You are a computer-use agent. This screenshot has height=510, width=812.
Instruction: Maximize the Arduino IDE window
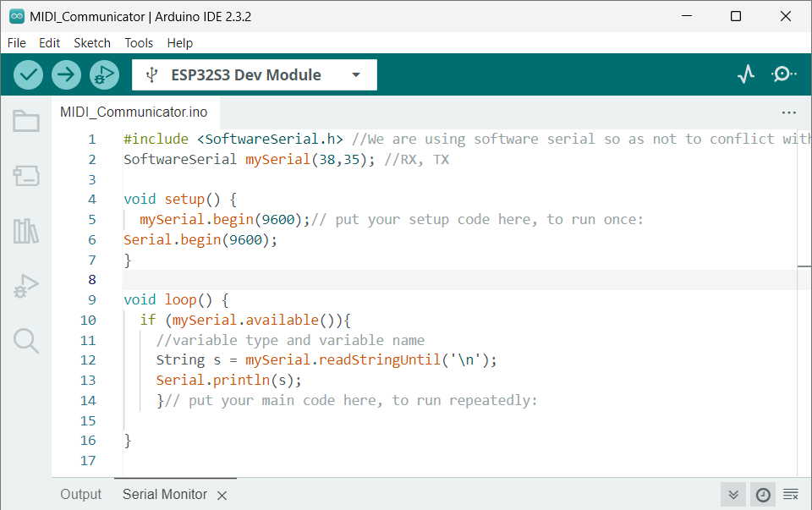coord(735,16)
